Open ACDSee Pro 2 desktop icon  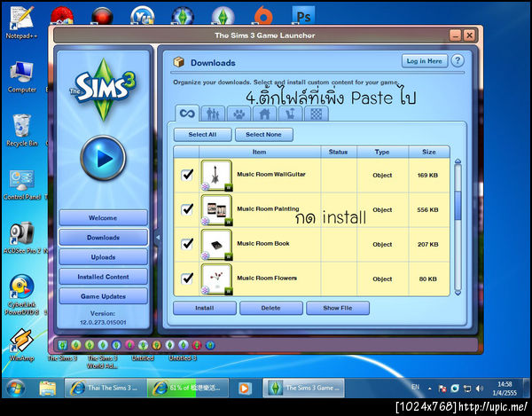click(22, 238)
